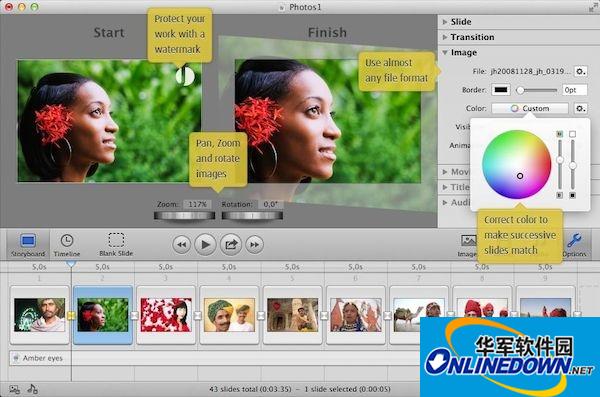Play the slideshow
Screen dimensions: 600x397
[x=205, y=244]
